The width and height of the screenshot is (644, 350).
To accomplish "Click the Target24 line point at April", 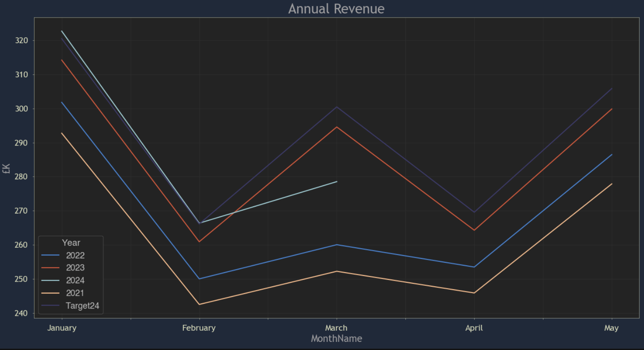I will pos(474,212).
